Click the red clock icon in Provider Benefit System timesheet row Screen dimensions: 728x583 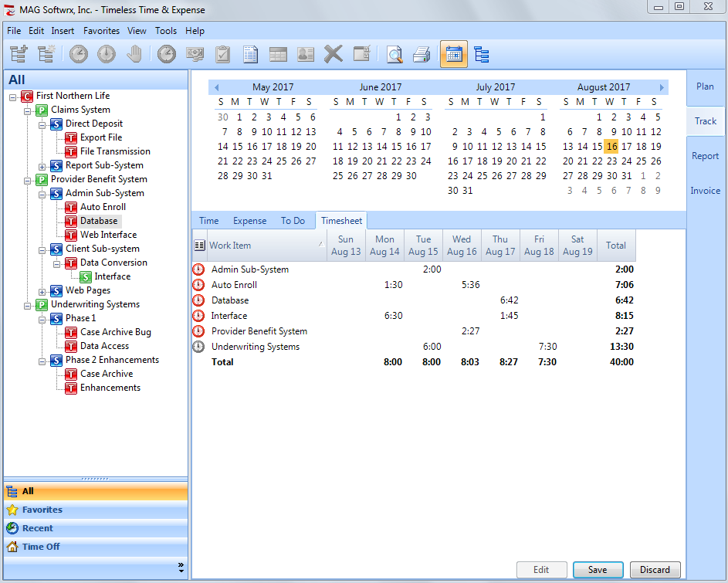(198, 331)
